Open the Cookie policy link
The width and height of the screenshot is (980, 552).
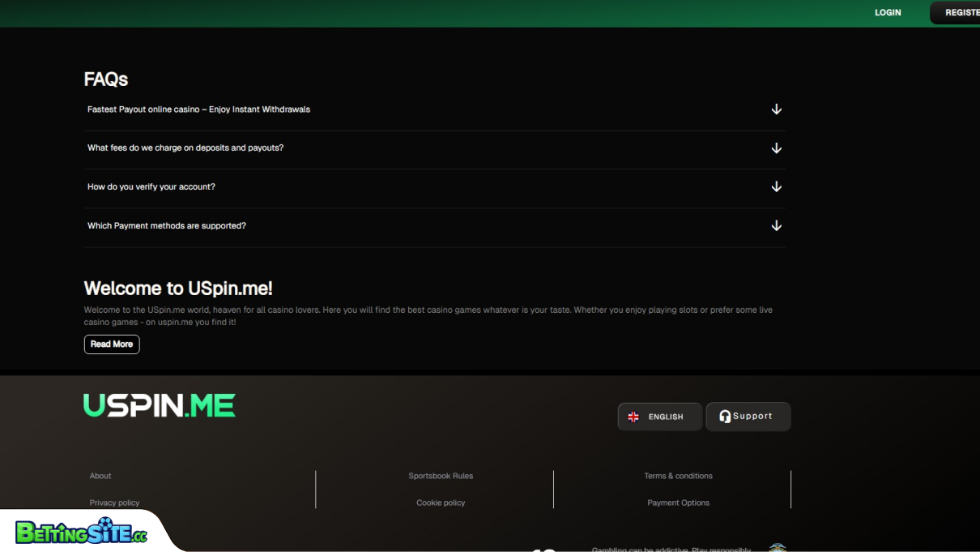441,503
